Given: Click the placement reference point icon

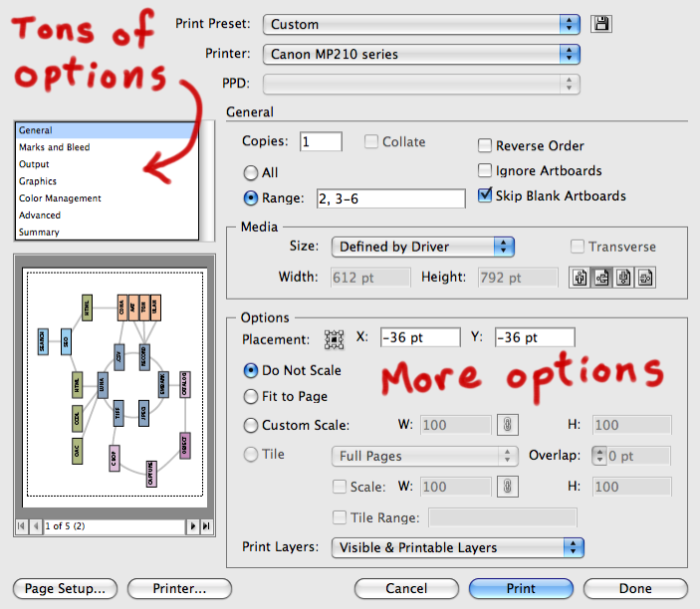Looking at the screenshot, I should click(x=334, y=339).
